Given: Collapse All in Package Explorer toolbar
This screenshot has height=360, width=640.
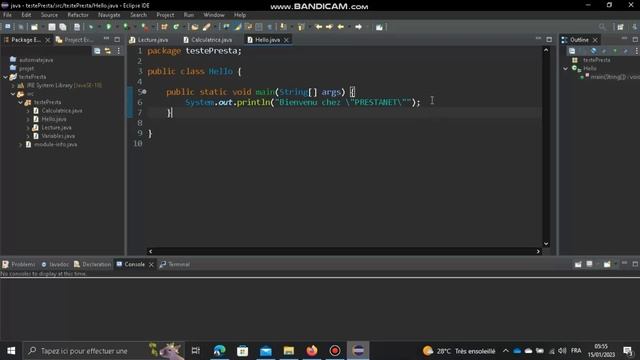Looking at the screenshot, I should tap(97, 51).
